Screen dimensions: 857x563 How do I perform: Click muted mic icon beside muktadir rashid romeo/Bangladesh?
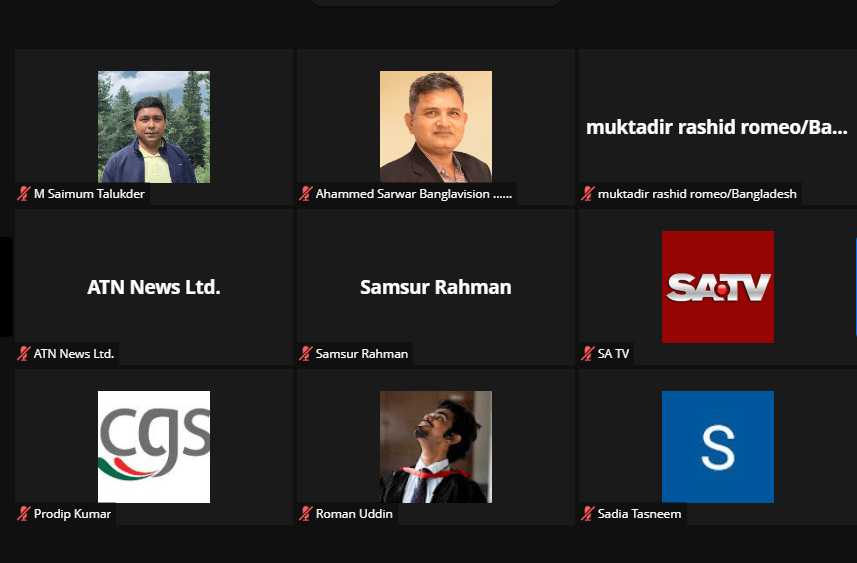pos(588,193)
